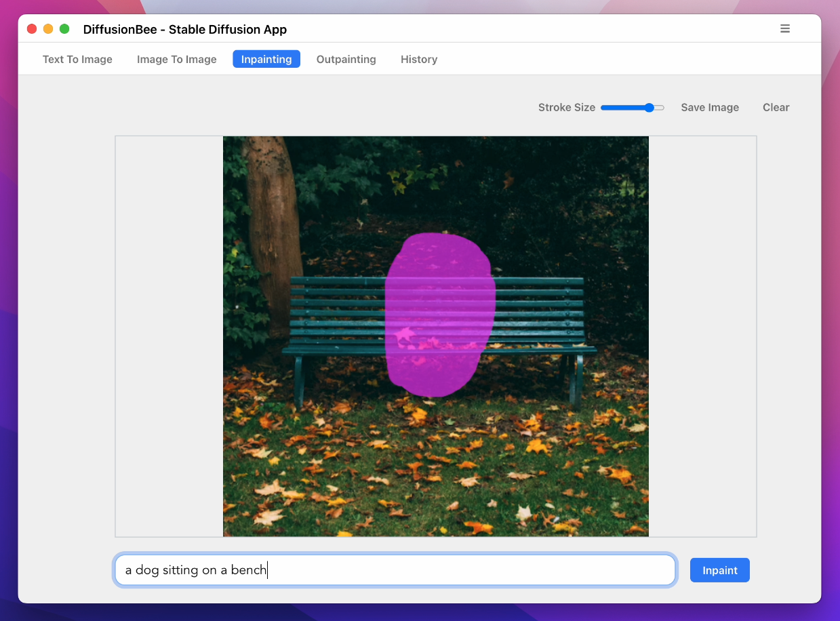Image resolution: width=840 pixels, height=621 pixels.
Task: Click the Stroke Size slider handle
Action: click(649, 107)
